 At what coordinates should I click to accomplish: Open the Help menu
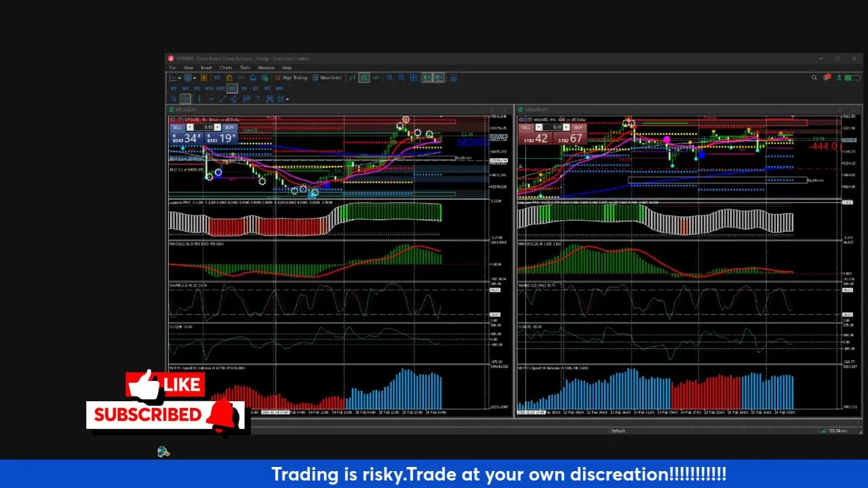tap(287, 68)
